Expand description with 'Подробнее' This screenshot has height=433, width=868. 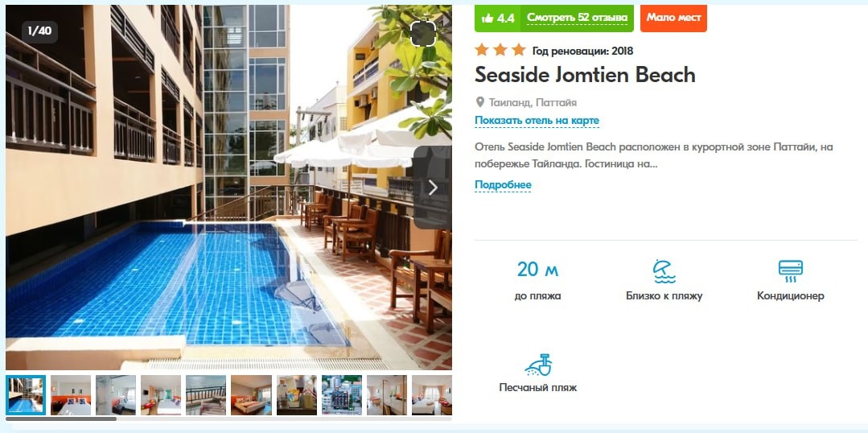coord(503,185)
